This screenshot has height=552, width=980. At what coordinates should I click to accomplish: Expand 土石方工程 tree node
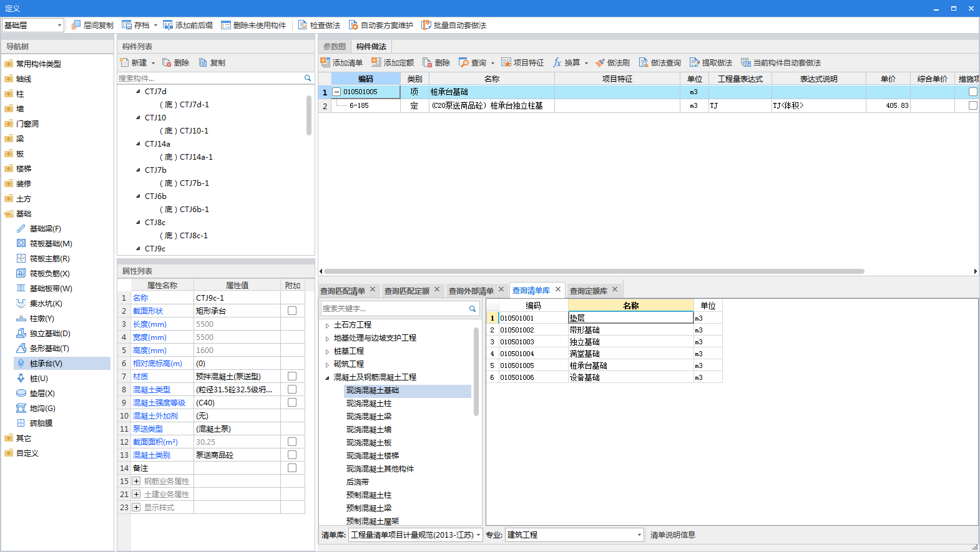[327, 325]
